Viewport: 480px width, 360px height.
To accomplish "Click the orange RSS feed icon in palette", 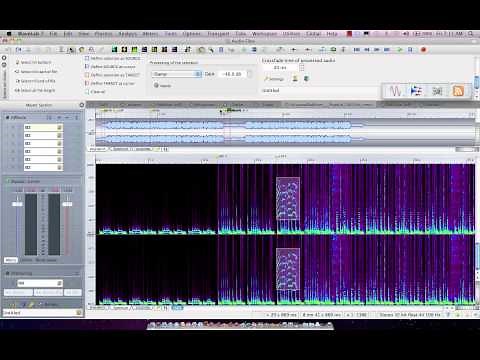I will 458,91.
